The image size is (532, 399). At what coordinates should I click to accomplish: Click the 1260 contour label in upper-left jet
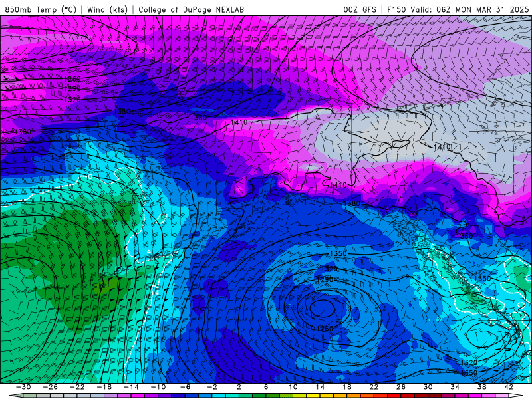(x=72, y=79)
